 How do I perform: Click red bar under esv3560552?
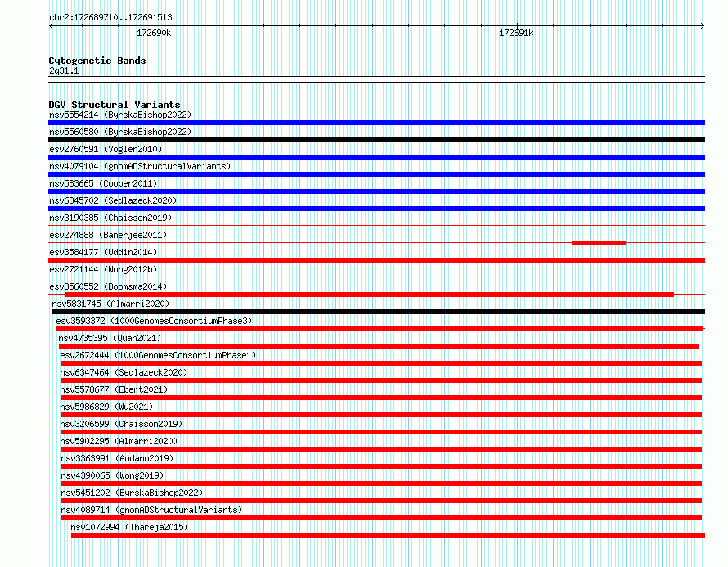click(x=369, y=295)
